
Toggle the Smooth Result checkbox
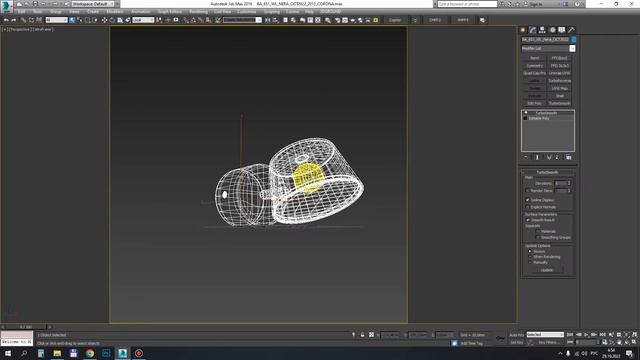point(527,220)
